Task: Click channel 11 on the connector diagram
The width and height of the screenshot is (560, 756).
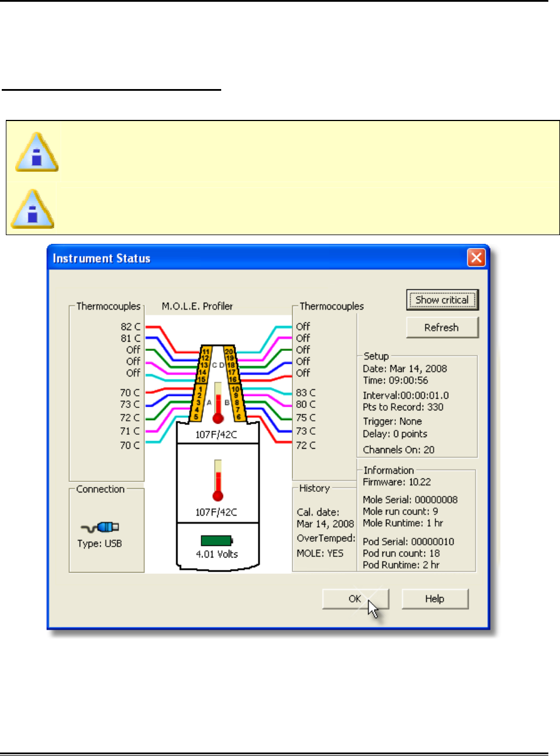Action: (x=205, y=352)
